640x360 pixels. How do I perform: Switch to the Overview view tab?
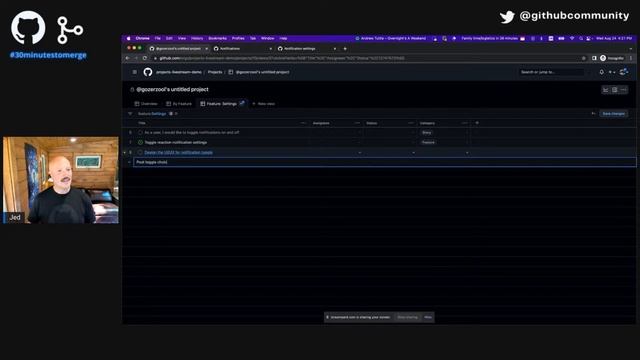coord(146,104)
